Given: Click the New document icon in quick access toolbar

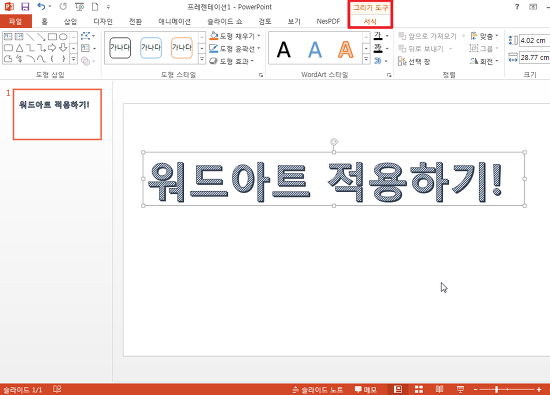Looking at the screenshot, I should (95, 7).
